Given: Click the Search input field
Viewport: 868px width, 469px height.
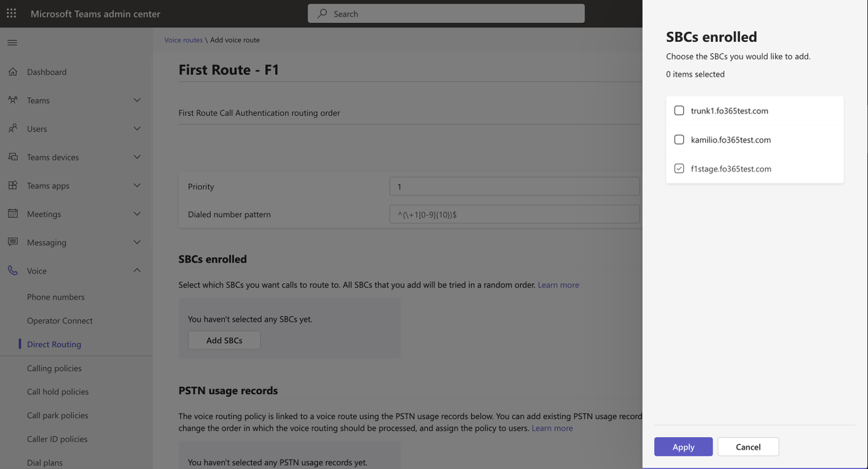Looking at the screenshot, I should [x=446, y=13].
